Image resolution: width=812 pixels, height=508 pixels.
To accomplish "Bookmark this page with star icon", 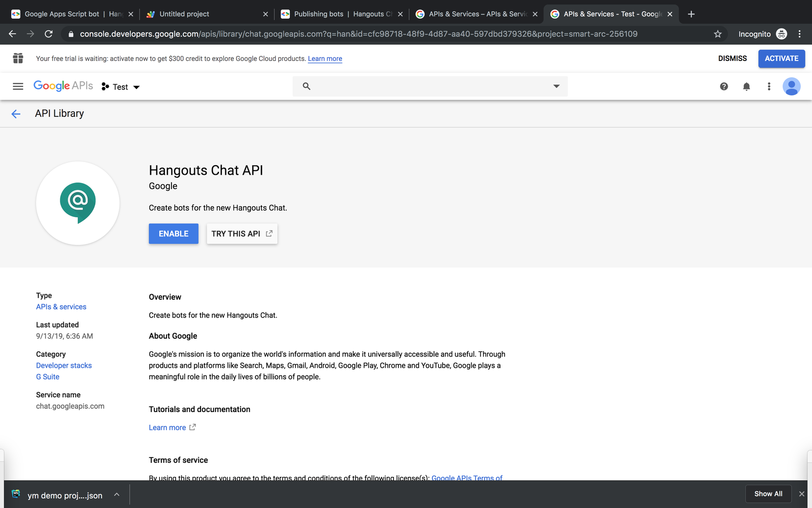I will click(718, 34).
